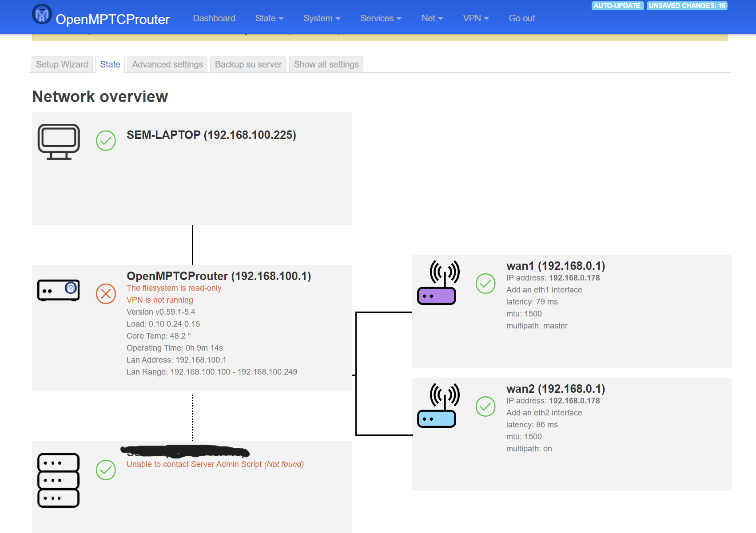The height and width of the screenshot is (533, 756).
Task: Open the Show all settings tab
Action: click(x=326, y=64)
